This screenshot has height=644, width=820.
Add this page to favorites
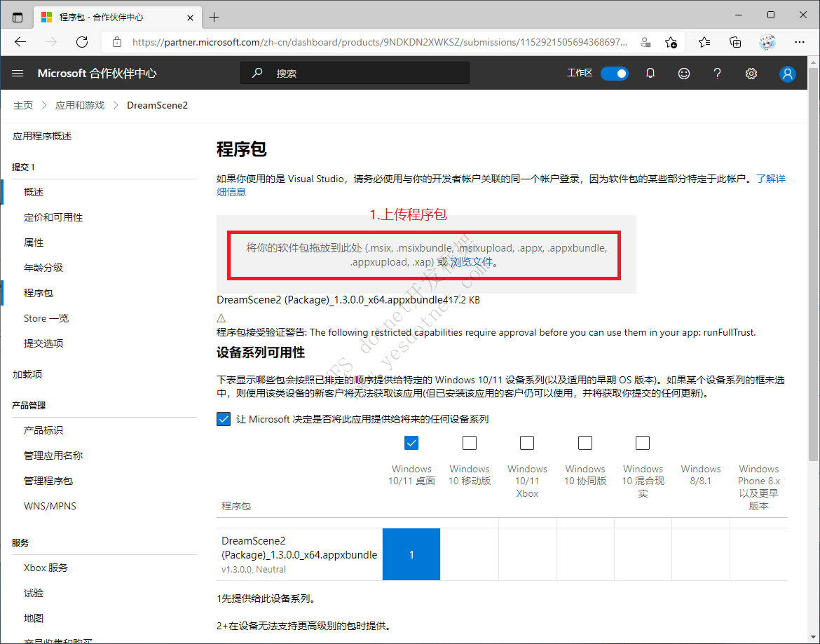pyautogui.click(x=671, y=42)
